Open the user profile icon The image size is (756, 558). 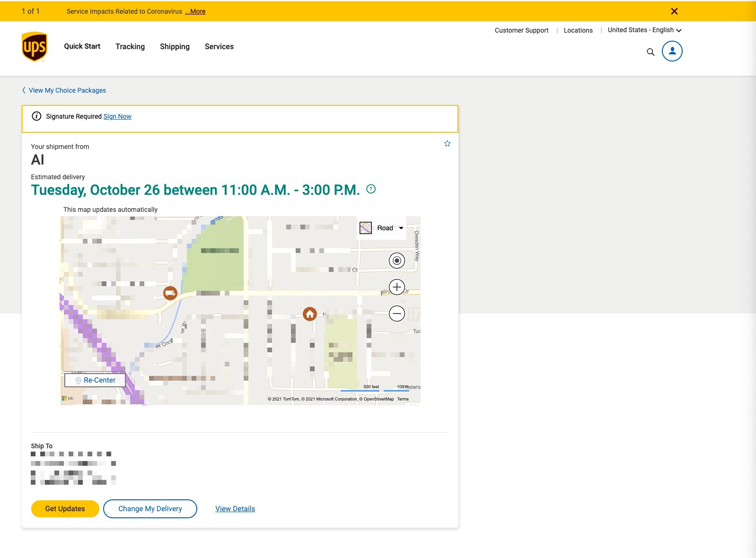point(672,51)
